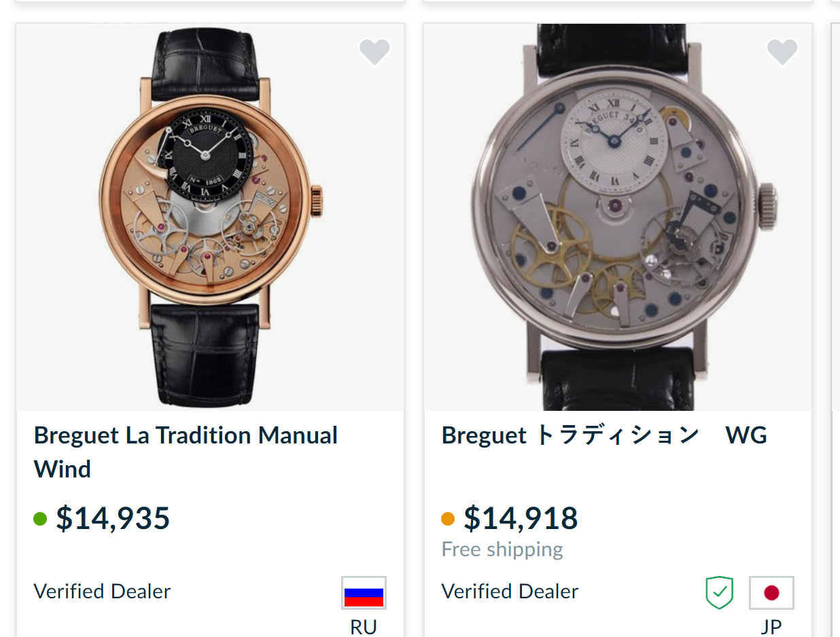The height and width of the screenshot is (637, 840).
Task: Click the Japanese flag icon
Action: click(x=771, y=593)
